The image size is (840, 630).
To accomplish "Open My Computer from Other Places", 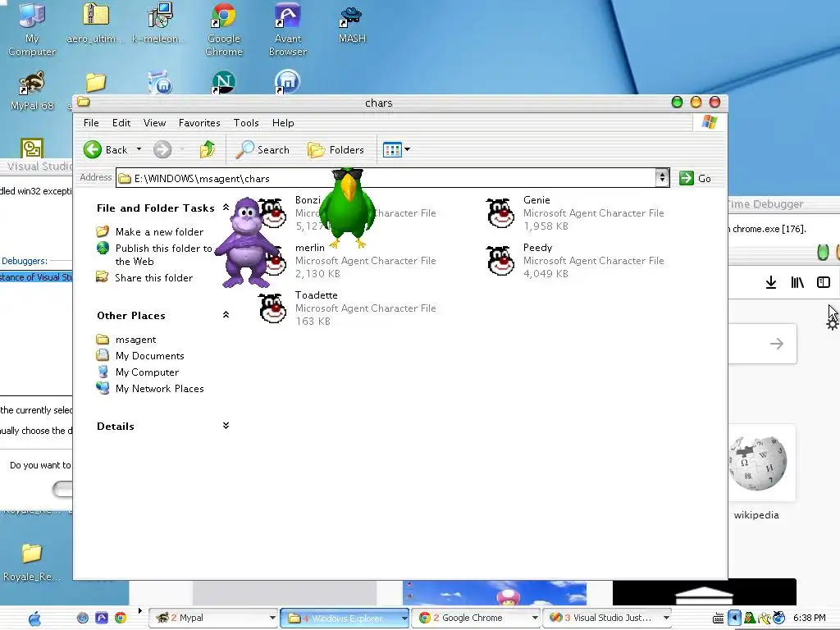I will [x=147, y=372].
